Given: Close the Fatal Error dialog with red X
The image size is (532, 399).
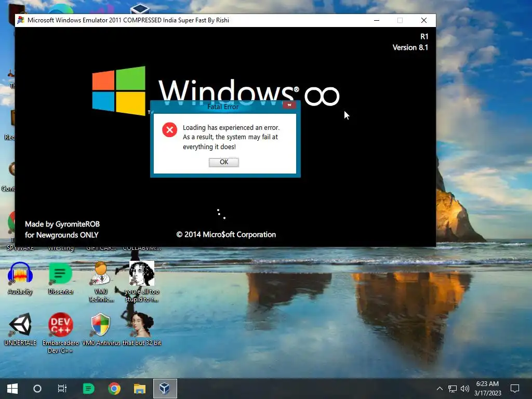Looking at the screenshot, I should pos(289,105).
